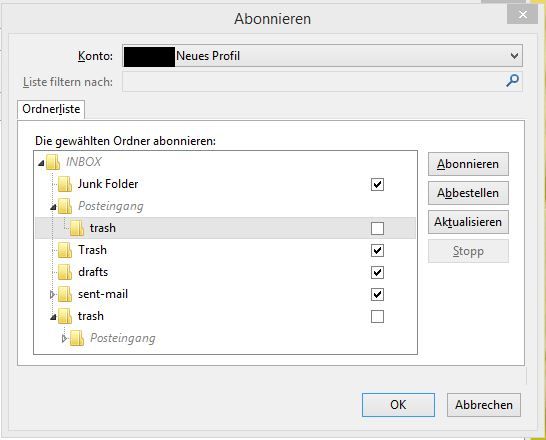Click the Junk Folder folder icon

[65, 184]
